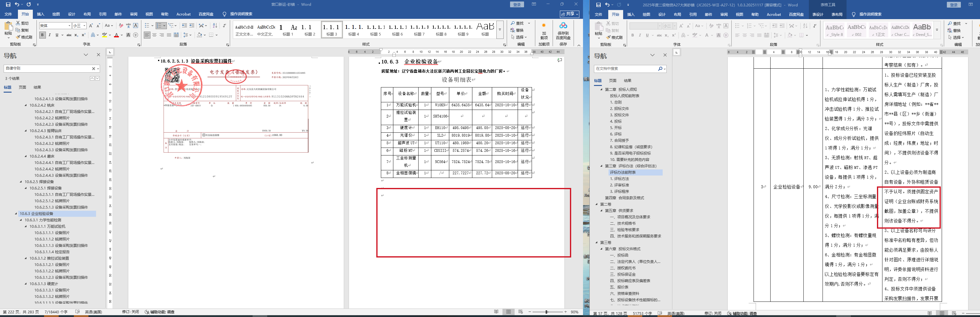
Task: Right-align text in left Word window
Action: tap(162, 35)
